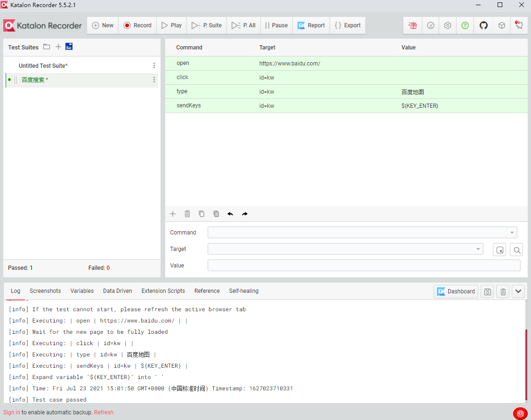The height and width of the screenshot is (420, 531).
Task: Open the red support chat bubble
Action: click(520, 413)
